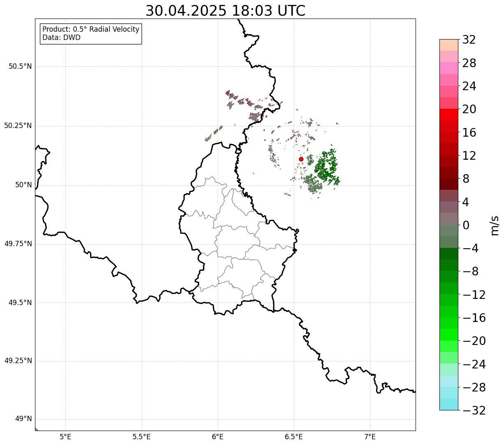Pick the peach swatch at top of colorbar

tap(449, 45)
